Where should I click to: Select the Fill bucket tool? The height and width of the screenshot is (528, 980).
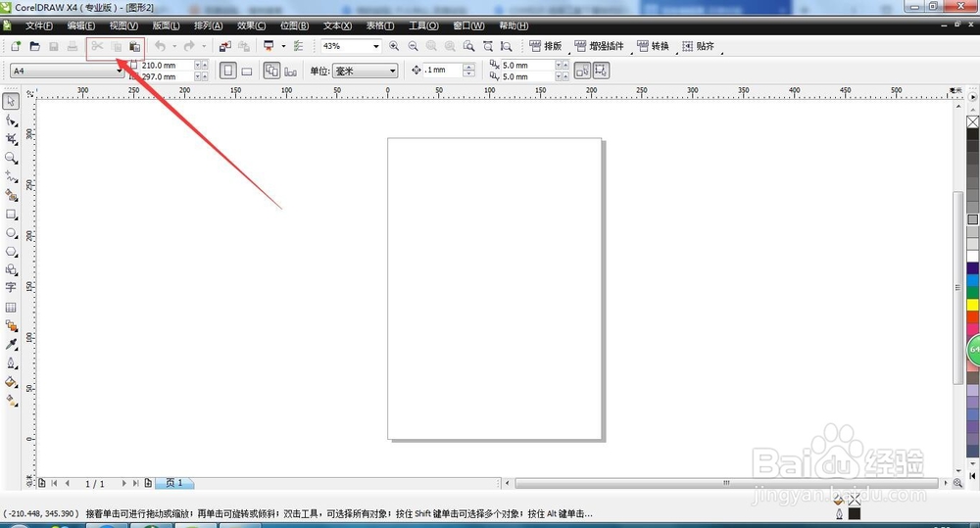(11, 382)
